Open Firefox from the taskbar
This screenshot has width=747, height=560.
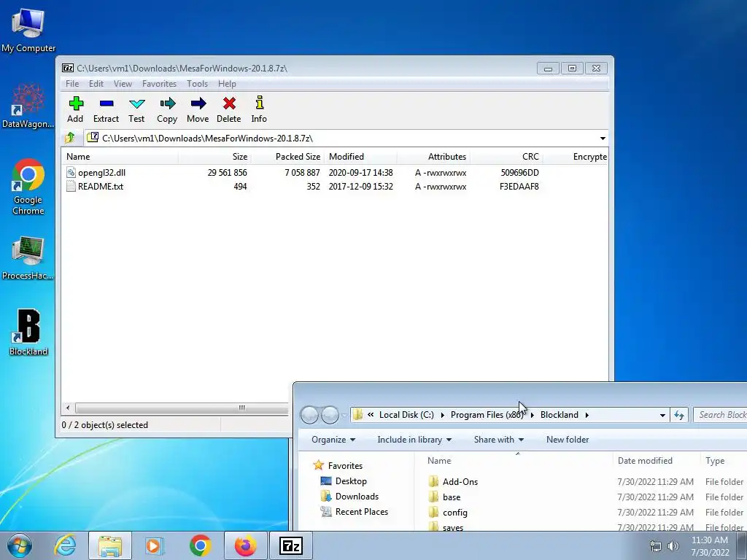click(x=245, y=545)
